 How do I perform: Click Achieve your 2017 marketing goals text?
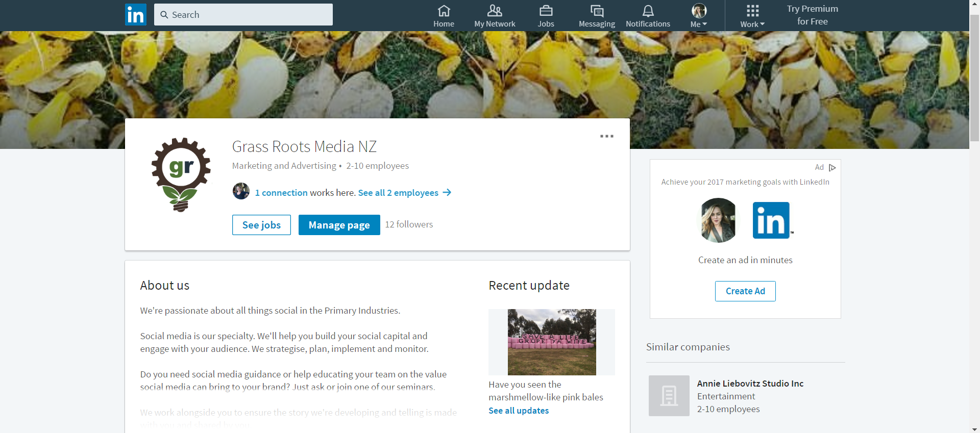[745, 182]
